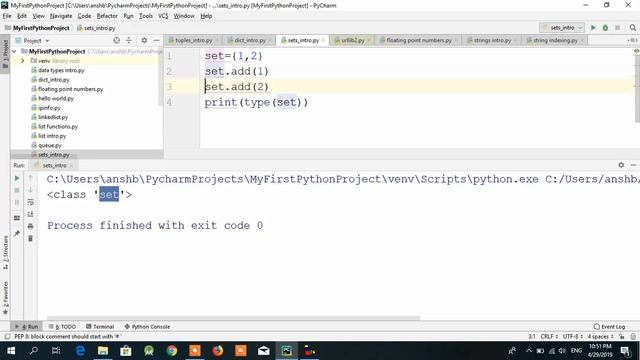Open the Code menu

point(84,16)
